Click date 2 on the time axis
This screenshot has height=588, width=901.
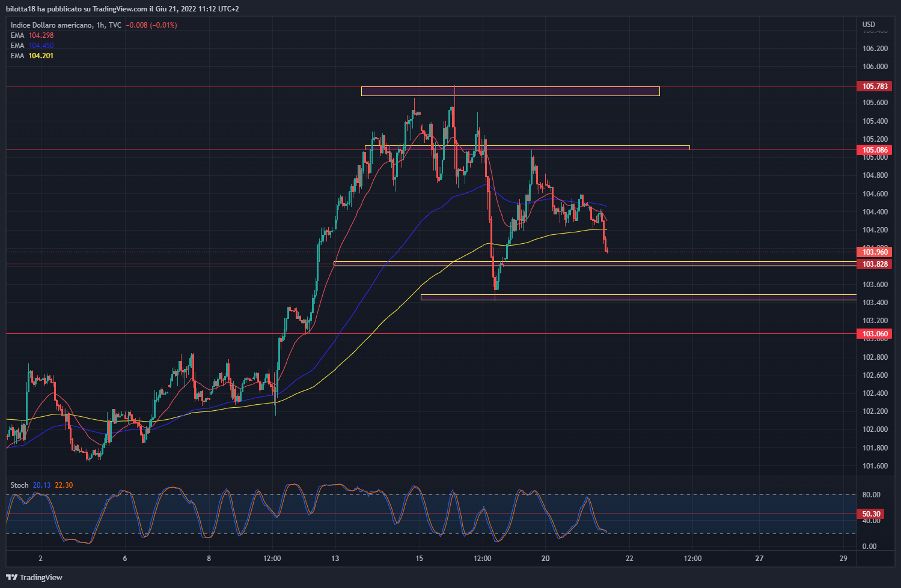40,559
